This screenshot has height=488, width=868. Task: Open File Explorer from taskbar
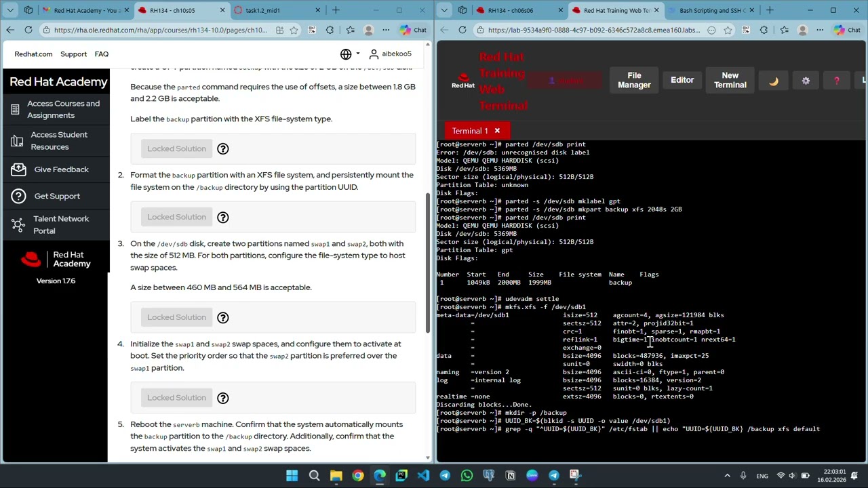pyautogui.click(x=336, y=475)
